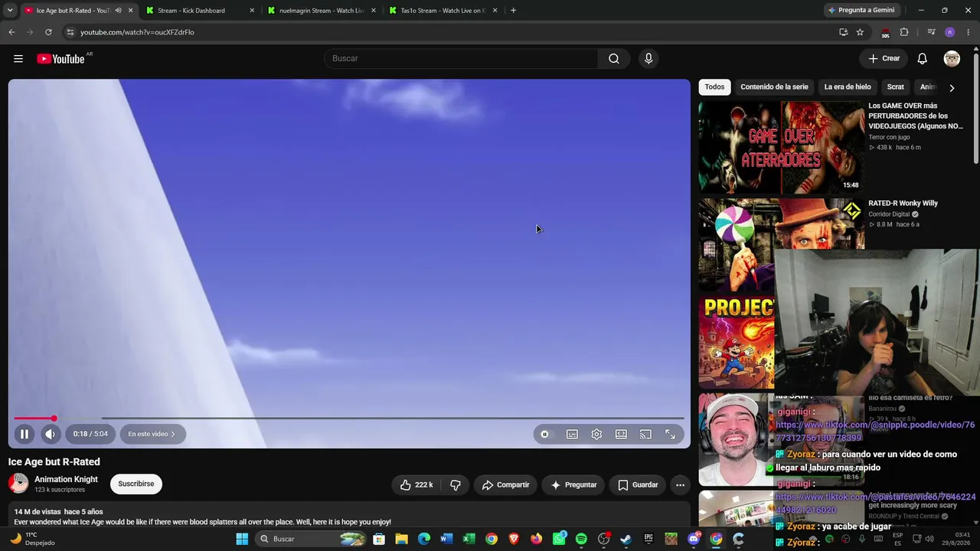
Task: Share the video via Compartir
Action: click(505, 484)
